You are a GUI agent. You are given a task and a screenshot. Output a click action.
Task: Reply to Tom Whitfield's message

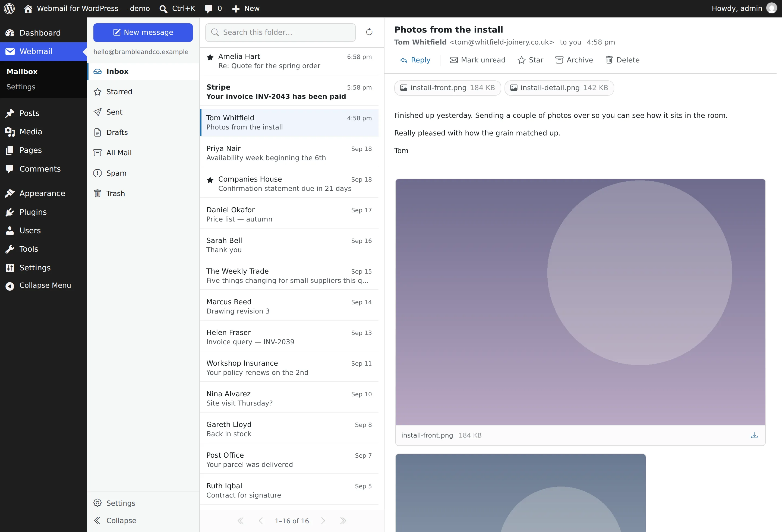click(415, 60)
